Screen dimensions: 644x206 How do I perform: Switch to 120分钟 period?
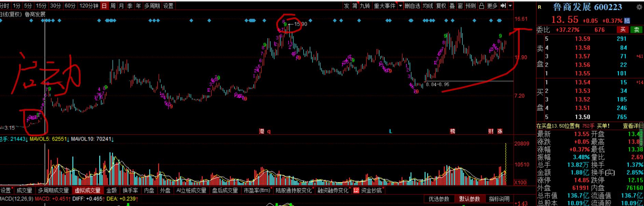[x=88, y=6]
